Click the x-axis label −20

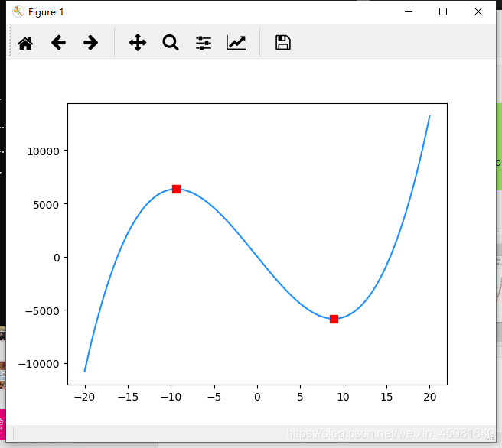(x=84, y=397)
